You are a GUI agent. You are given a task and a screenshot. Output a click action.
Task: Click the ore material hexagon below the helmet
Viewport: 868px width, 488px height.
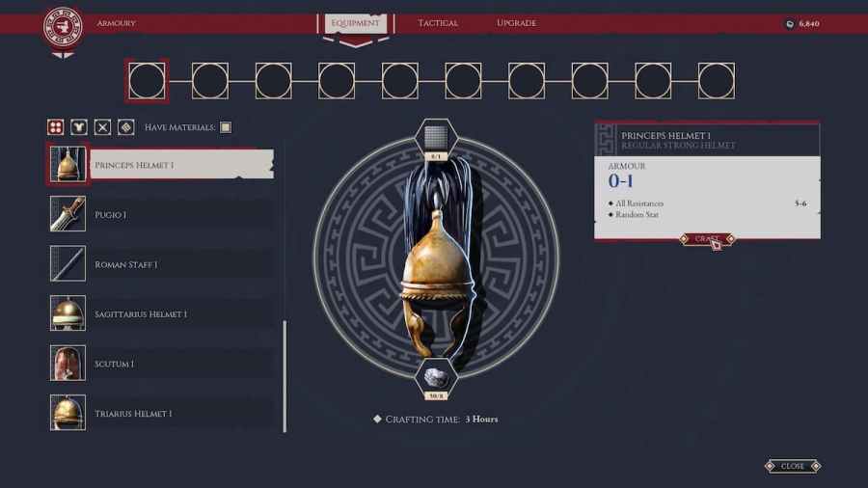pyautogui.click(x=436, y=379)
